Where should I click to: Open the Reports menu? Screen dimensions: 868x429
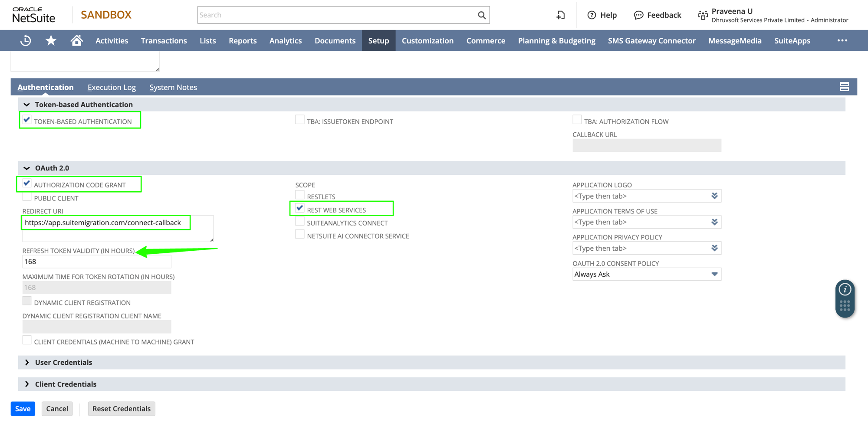(243, 41)
